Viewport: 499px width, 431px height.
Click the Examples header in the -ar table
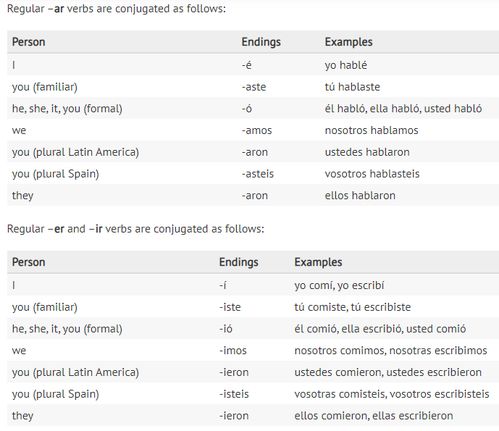[348, 42]
